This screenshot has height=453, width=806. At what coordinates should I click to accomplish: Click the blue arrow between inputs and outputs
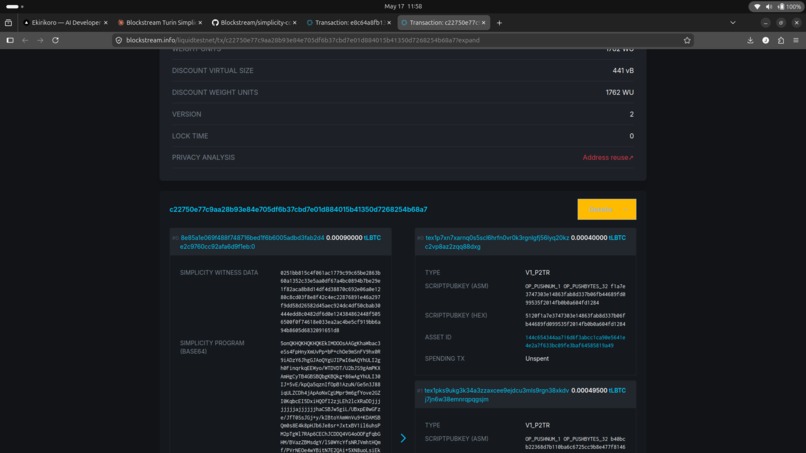pyautogui.click(x=403, y=438)
